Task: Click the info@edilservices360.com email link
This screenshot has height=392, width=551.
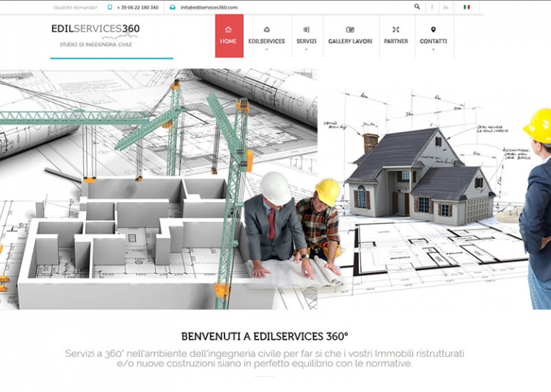Action: click(x=209, y=7)
